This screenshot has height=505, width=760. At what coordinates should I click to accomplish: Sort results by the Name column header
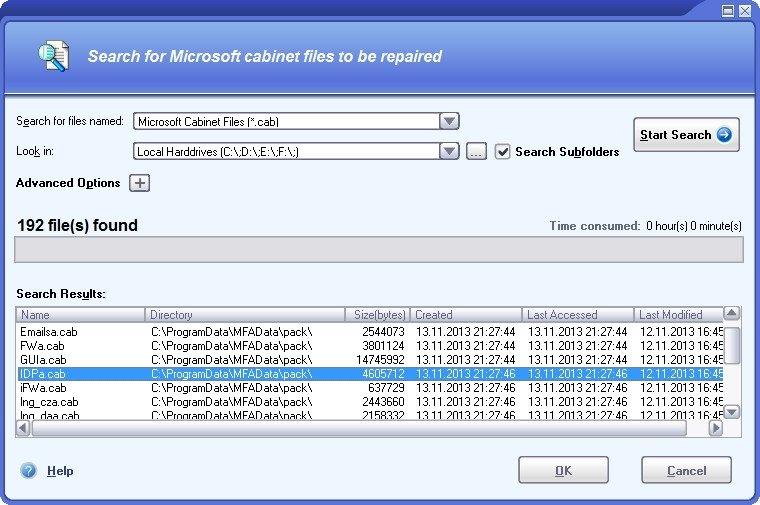81,315
